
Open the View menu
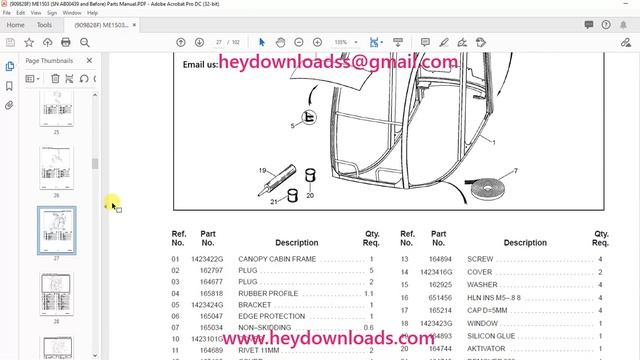[36, 13]
